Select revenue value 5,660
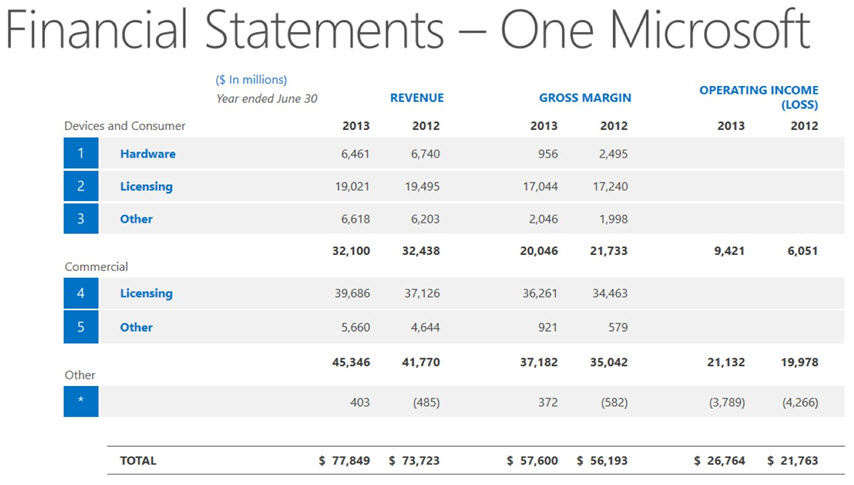The height and width of the screenshot is (485, 854). pyautogui.click(x=355, y=327)
